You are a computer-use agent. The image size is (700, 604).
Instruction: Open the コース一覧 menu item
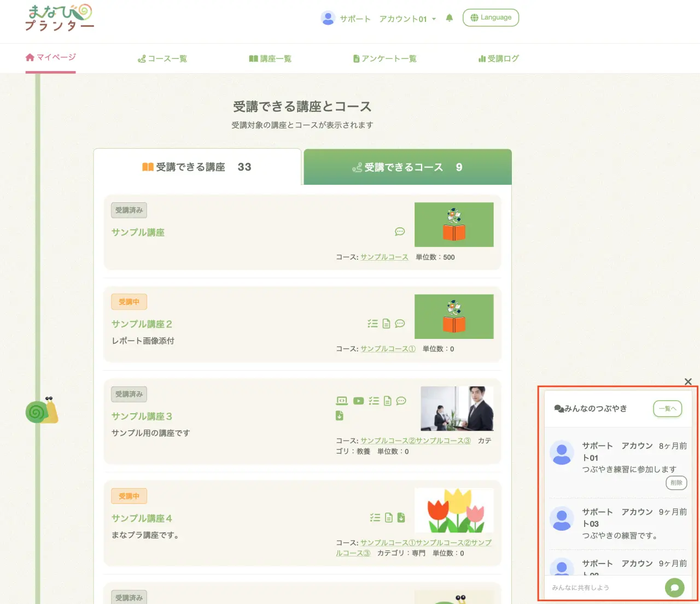[x=162, y=58]
